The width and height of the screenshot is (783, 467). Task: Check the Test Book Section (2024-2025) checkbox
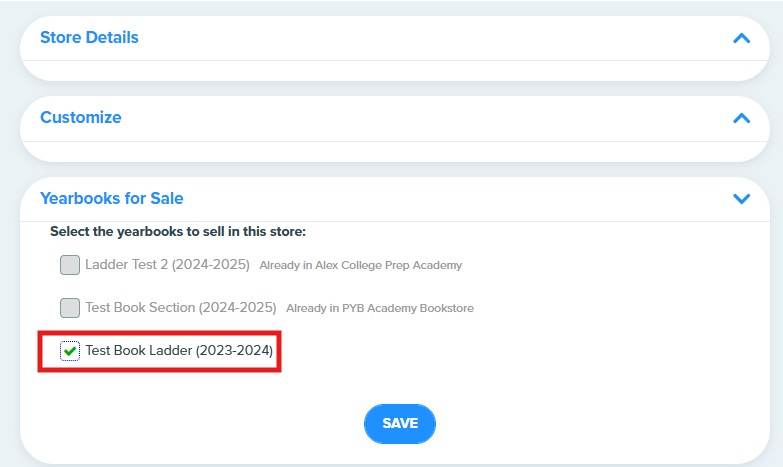click(x=70, y=308)
